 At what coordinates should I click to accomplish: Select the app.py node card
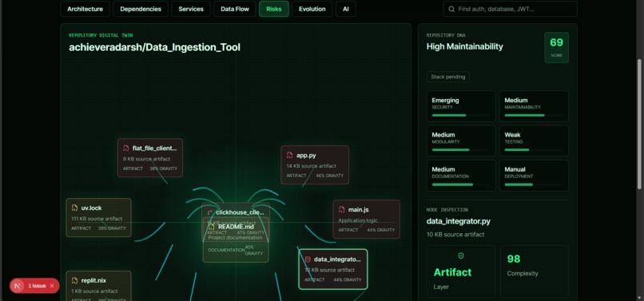315,164
